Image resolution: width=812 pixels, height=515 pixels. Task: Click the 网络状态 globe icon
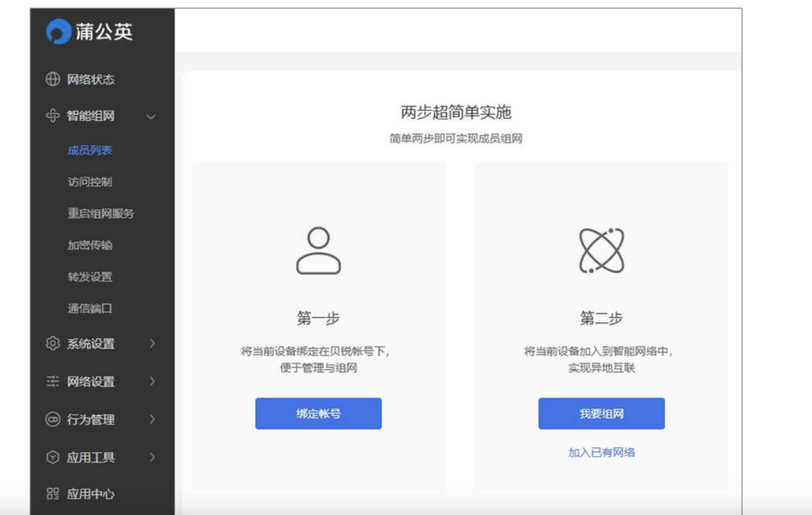53,79
